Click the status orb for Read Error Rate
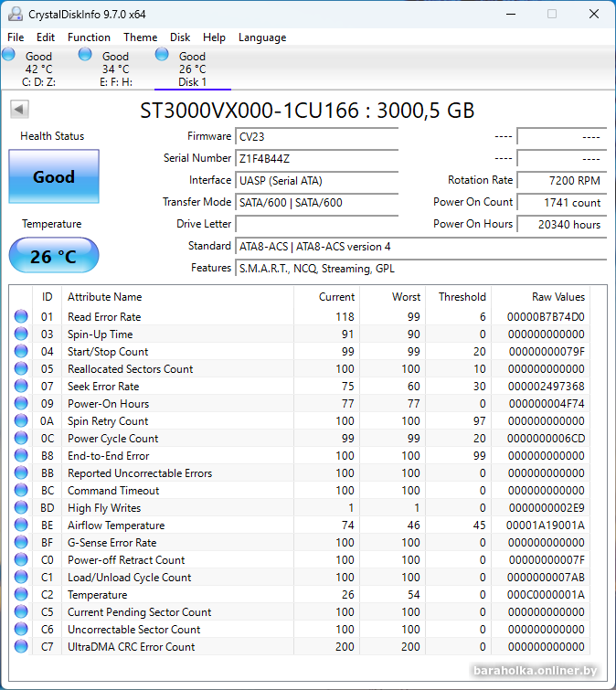Screen dimensions: 616x690 [x=21, y=316]
